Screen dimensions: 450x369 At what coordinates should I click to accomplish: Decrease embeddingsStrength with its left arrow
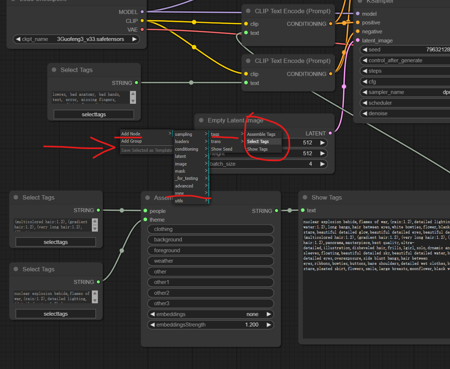(x=153, y=325)
